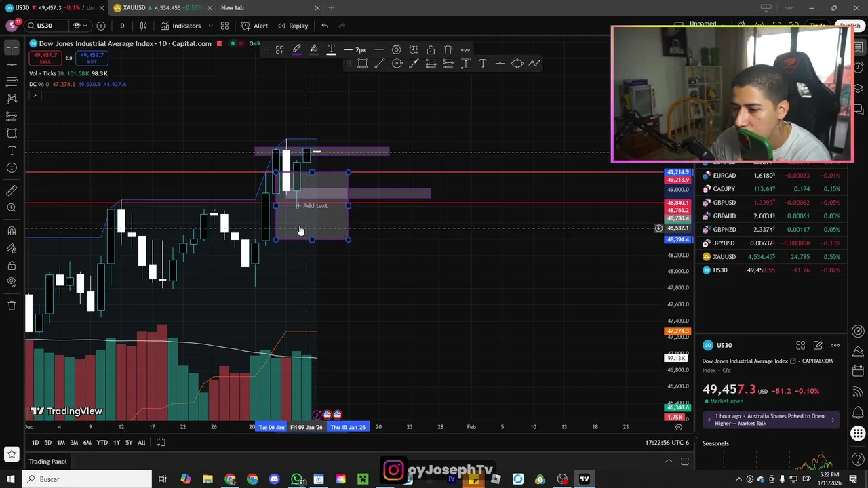Undo the last chart action
This screenshot has width=868, height=488.
point(325,26)
